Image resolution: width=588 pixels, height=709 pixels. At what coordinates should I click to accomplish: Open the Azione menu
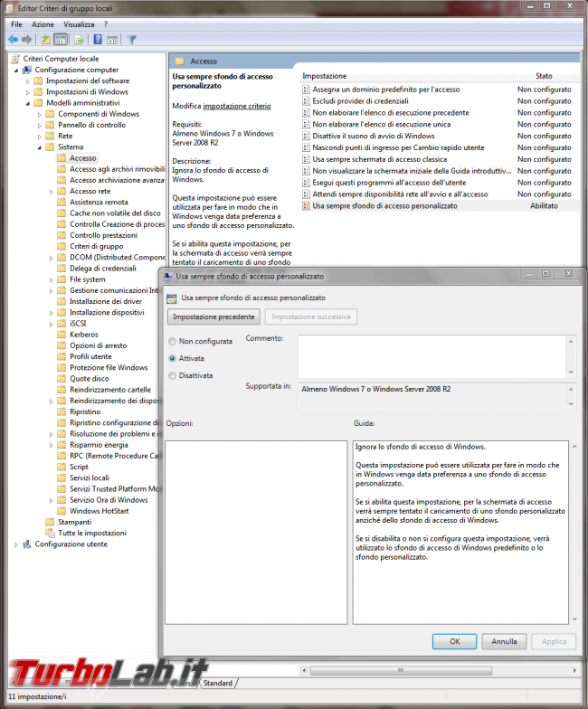tap(43, 24)
